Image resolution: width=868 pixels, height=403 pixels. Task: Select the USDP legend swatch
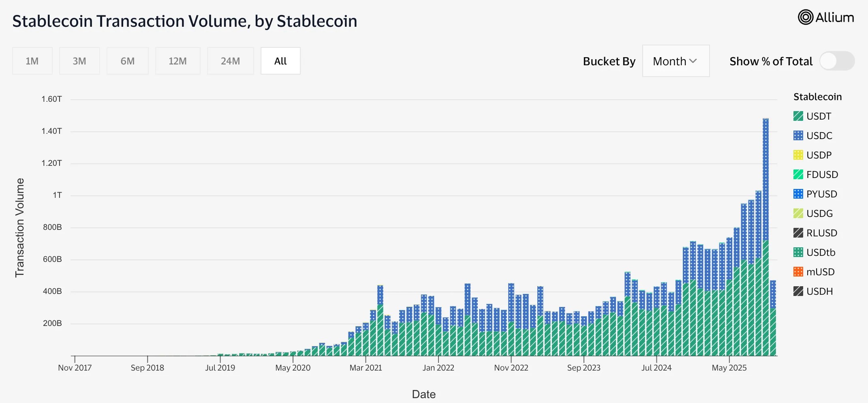pyautogui.click(x=797, y=155)
